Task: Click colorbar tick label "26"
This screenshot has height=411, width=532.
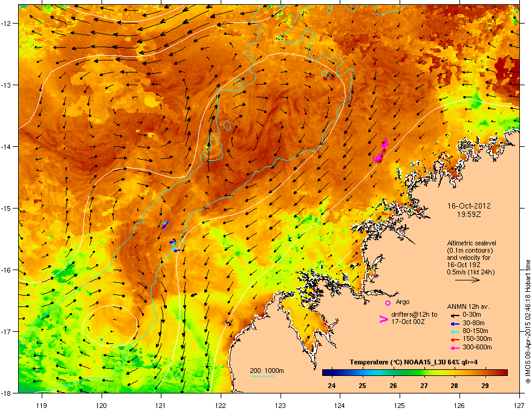Action: 393,386
